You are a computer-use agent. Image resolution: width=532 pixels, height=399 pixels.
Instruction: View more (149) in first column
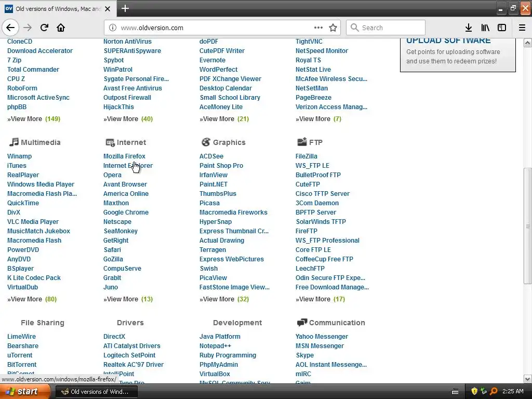click(x=34, y=119)
